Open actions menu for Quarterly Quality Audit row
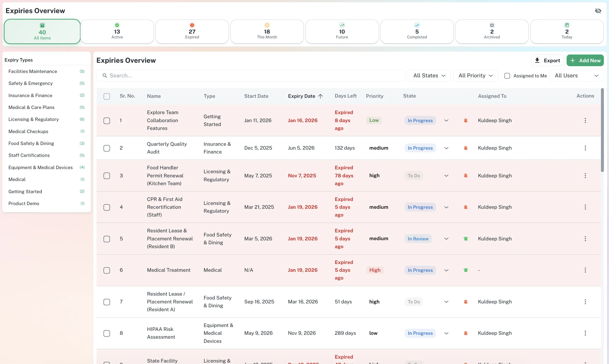 click(585, 148)
